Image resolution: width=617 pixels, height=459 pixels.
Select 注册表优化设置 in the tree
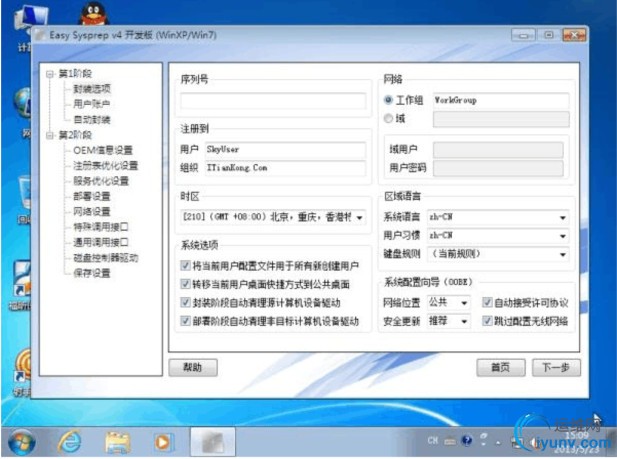[106, 166]
